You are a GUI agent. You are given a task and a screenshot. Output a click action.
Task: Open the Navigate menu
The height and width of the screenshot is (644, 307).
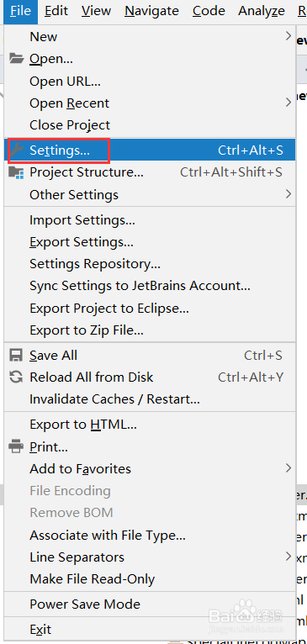[x=151, y=11]
